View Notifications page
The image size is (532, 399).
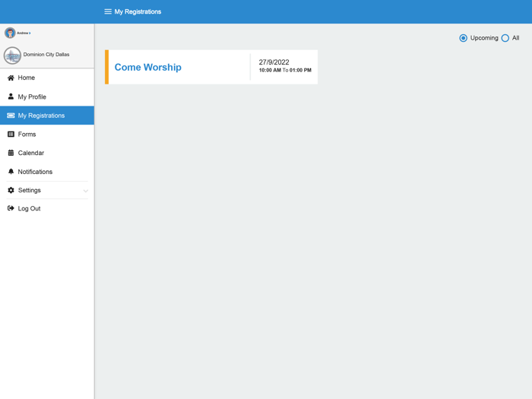pyautogui.click(x=47, y=171)
